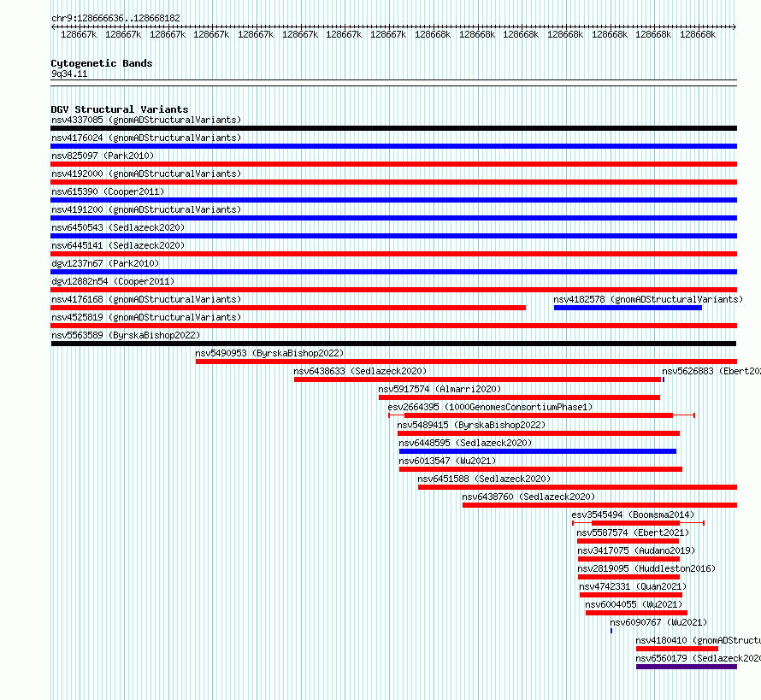Click nsv615390 (Cooper2011) label

tap(108, 191)
